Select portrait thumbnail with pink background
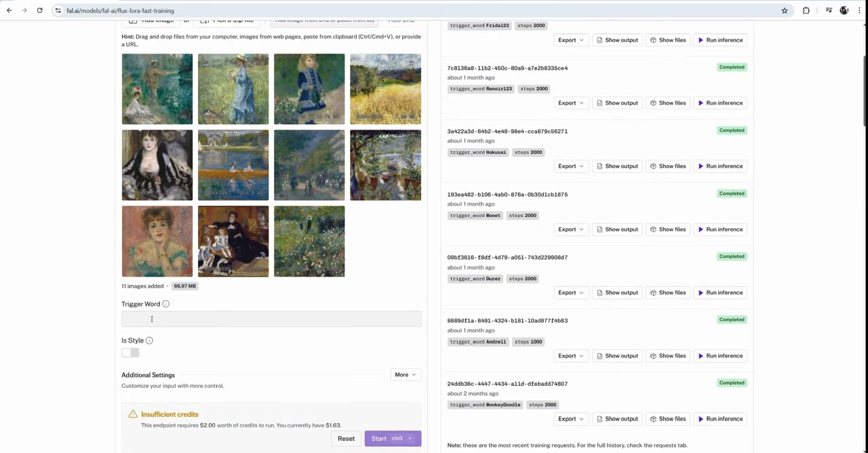The width and height of the screenshot is (868, 453). 157,241
